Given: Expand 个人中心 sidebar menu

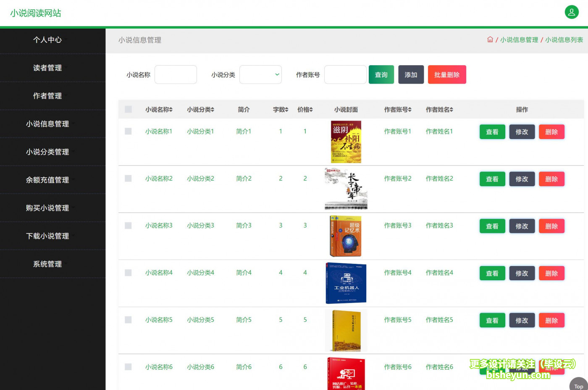Looking at the screenshot, I should point(52,40).
